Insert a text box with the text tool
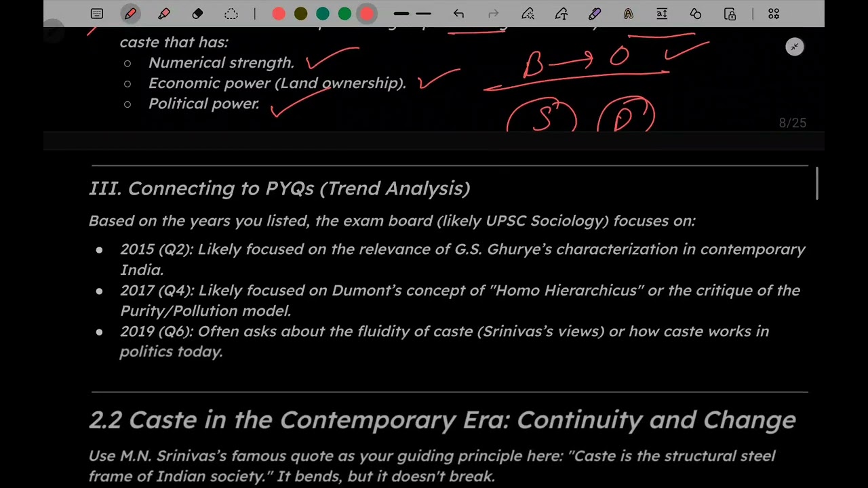This screenshot has height=488, width=868. pos(662,14)
